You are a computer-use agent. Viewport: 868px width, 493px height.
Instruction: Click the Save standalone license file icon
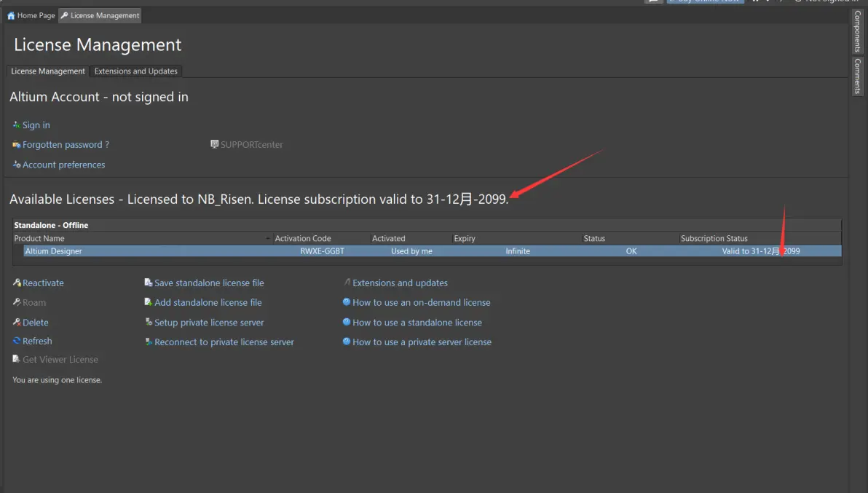(149, 283)
